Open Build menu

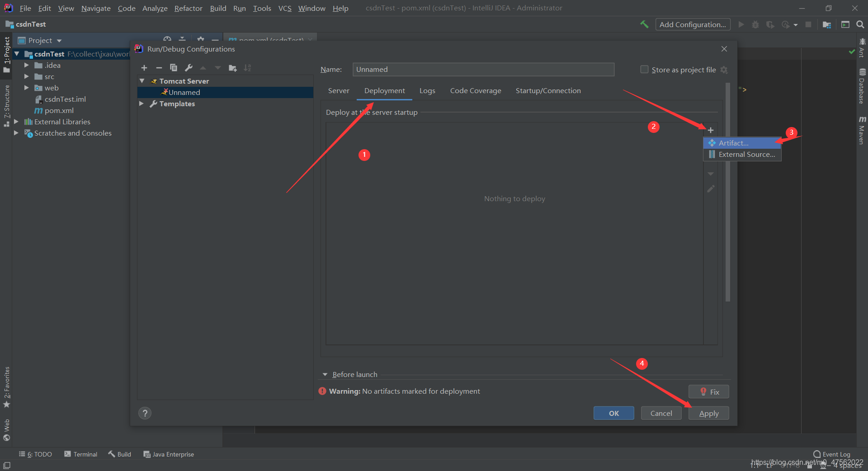point(218,8)
